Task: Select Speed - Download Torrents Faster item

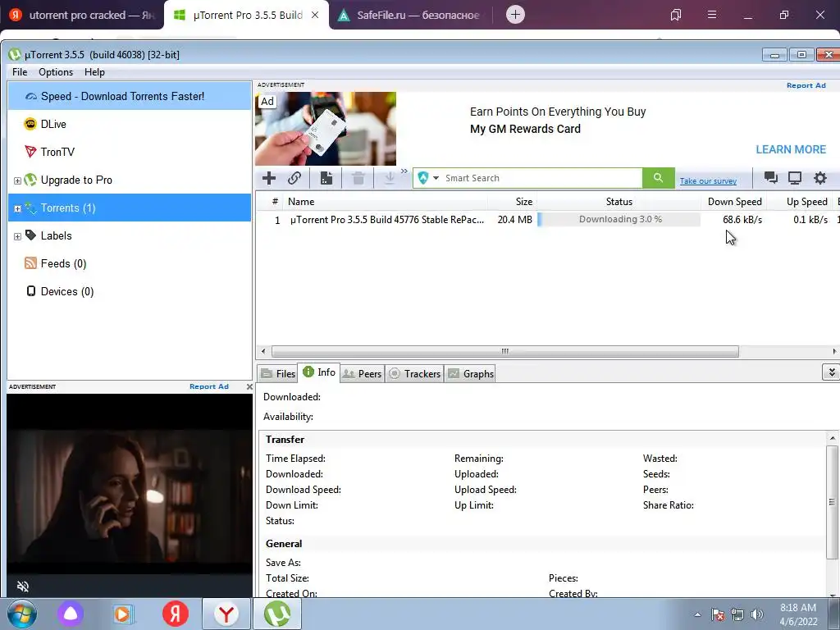Action: click(130, 96)
